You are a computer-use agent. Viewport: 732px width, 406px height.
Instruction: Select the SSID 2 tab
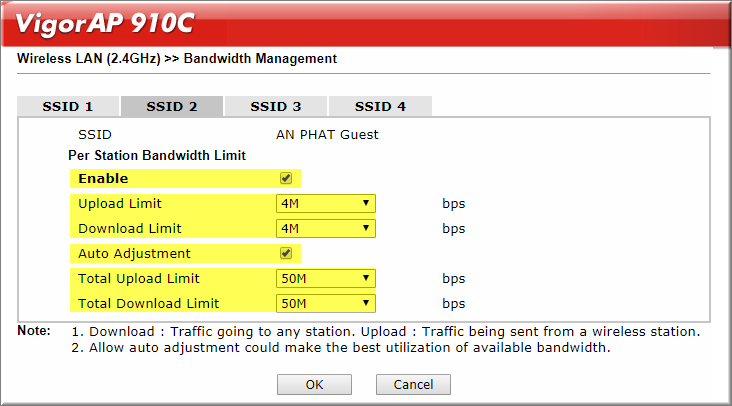pos(172,106)
